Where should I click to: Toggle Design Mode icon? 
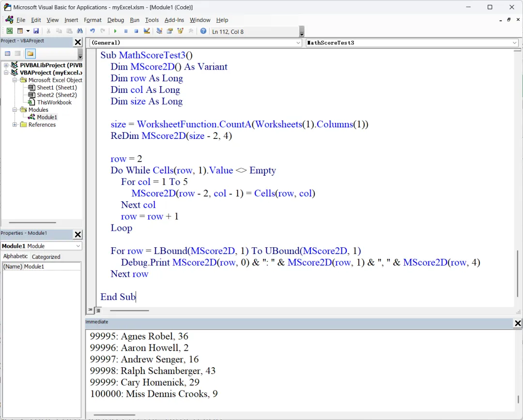[146, 31]
